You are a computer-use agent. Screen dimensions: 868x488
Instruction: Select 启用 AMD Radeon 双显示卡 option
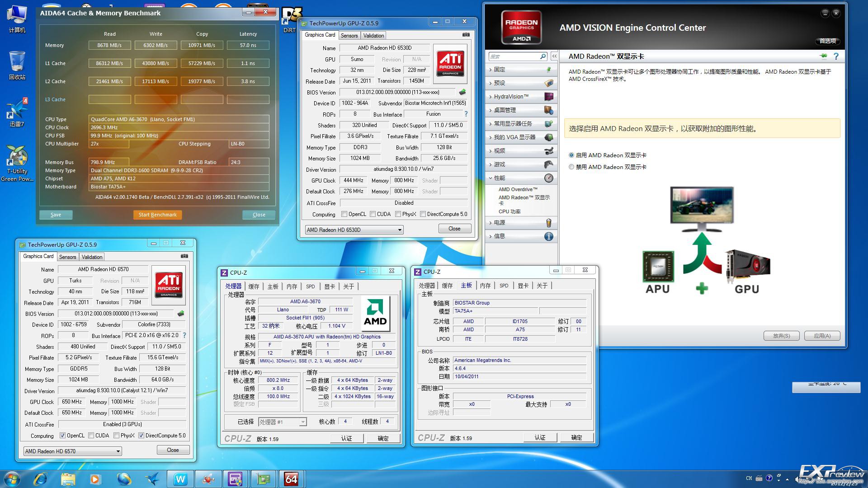pos(571,155)
